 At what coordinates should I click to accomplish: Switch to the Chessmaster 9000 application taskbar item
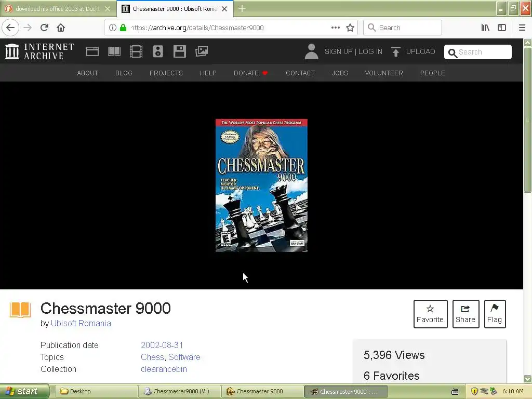pyautogui.click(x=262, y=391)
